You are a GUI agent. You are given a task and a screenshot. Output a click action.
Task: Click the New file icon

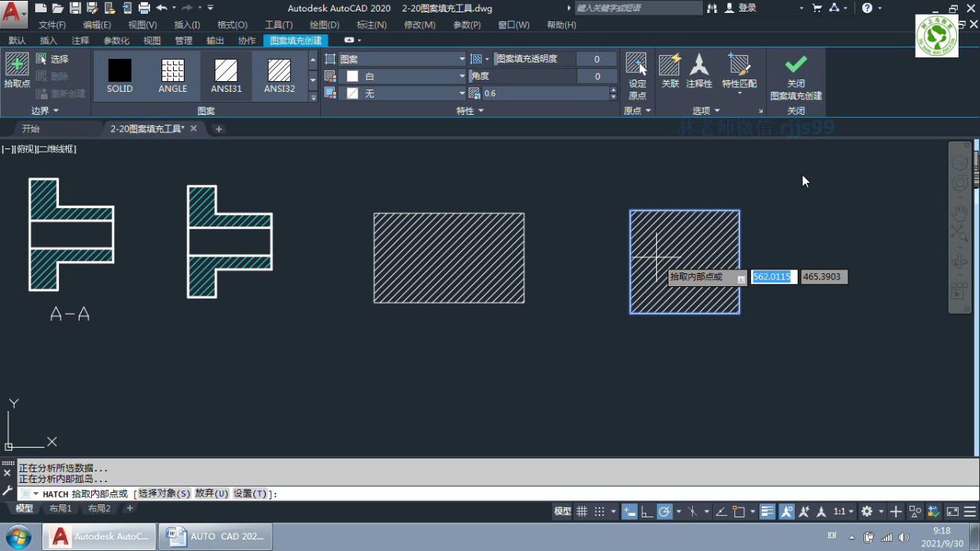tap(41, 8)
